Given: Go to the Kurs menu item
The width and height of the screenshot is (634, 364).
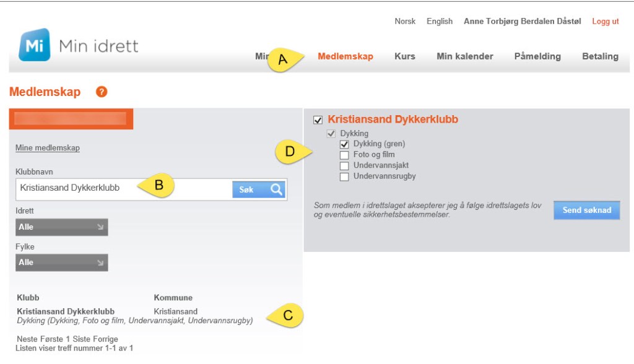Looking at the screenshot, I should [405, 56].
